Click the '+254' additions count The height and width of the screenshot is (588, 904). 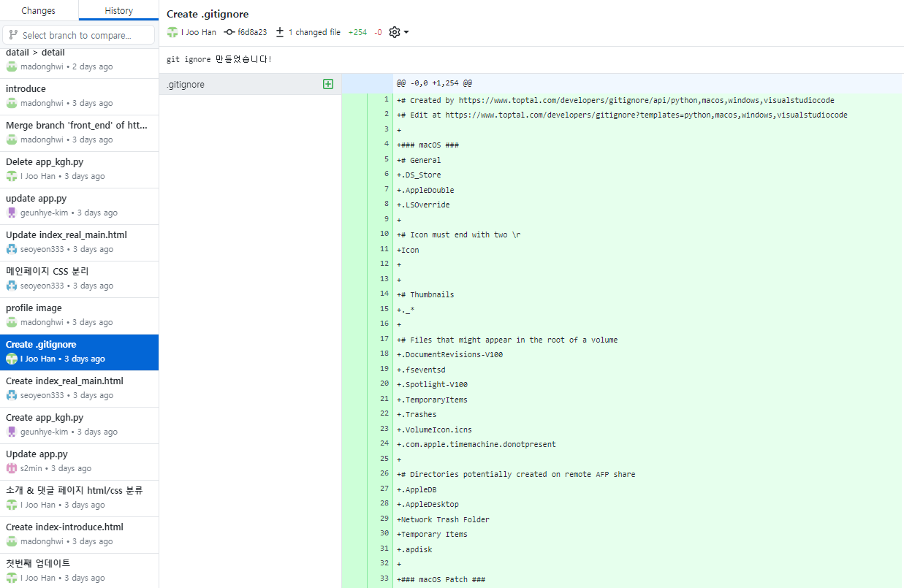[x=357, y=32]
